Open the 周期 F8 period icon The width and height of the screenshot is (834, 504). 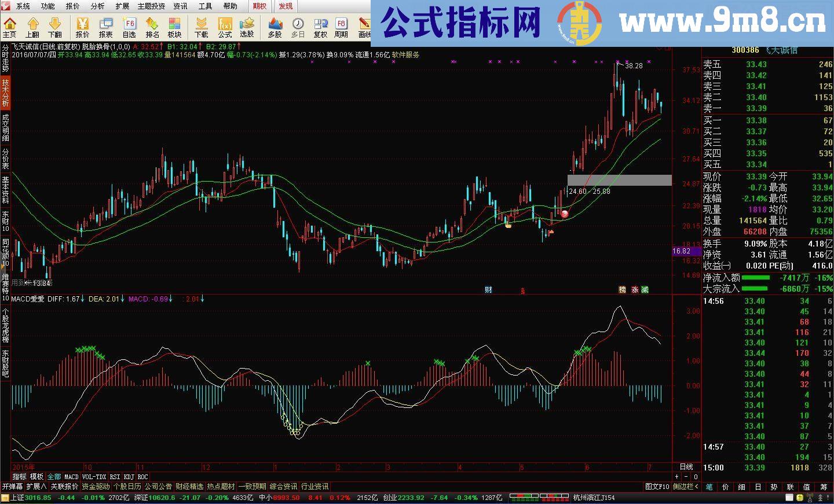point(342,27)
